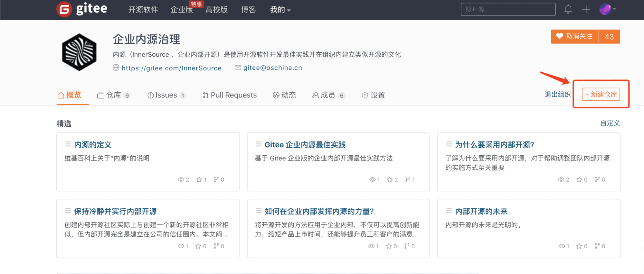Click star icon on 内源的定义 card
Image resolution: width=644 pixels, height=274 pixels.
[x=199, y=179]
